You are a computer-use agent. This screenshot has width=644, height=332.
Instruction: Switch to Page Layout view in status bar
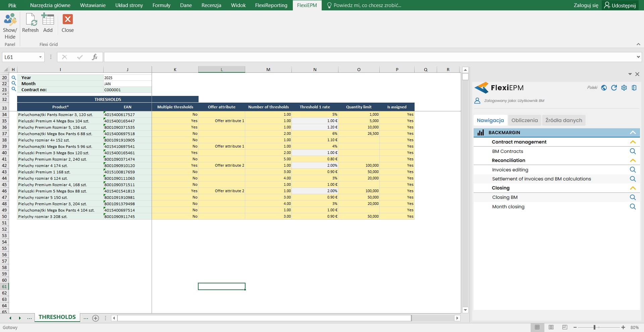(551, 327)
